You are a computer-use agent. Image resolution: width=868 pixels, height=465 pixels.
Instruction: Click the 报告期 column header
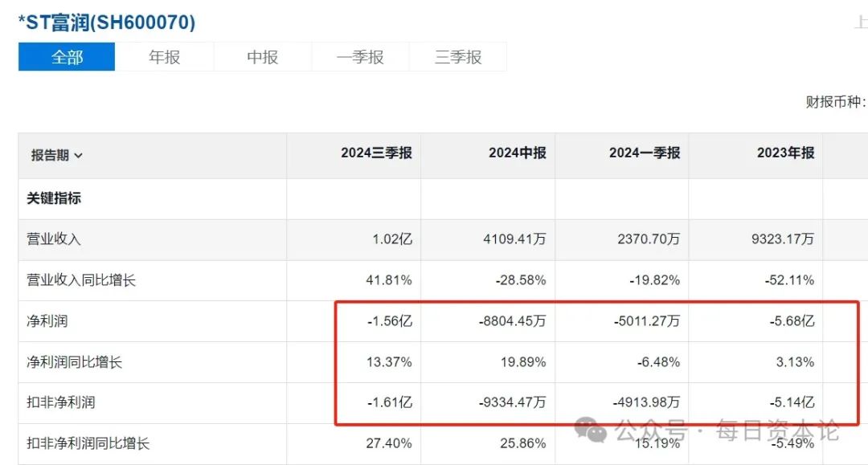click(50, 155)
